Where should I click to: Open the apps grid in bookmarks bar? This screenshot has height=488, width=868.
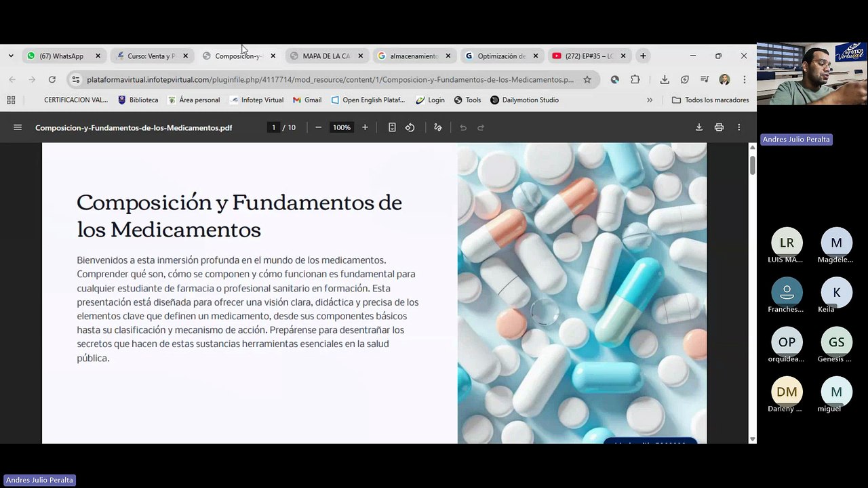11,100
